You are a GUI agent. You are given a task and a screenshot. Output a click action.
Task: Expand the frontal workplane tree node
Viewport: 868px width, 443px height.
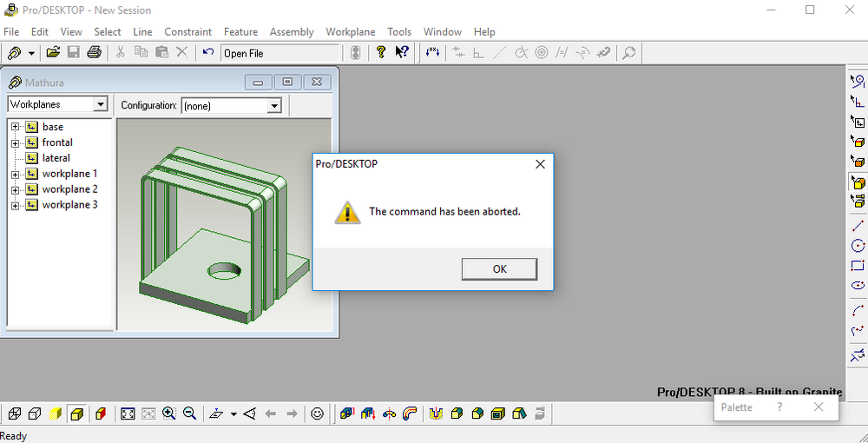15,142
